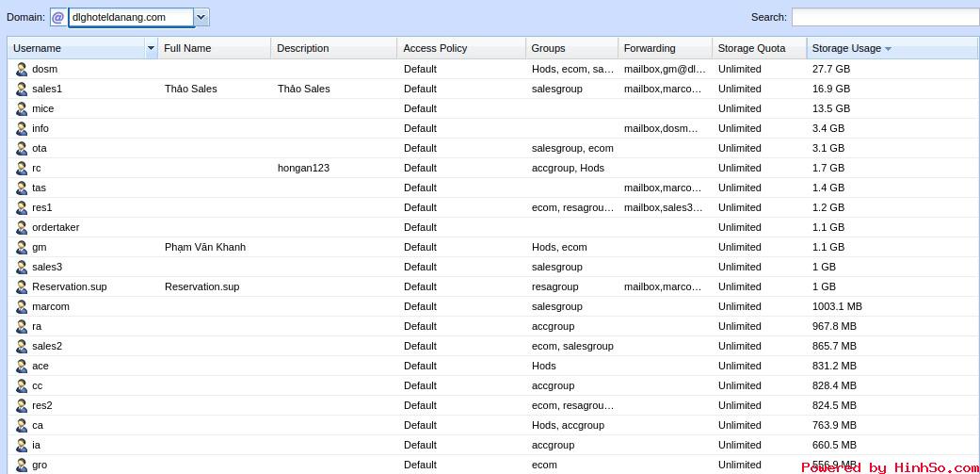
Task: Open the Username column menu arrow
Action: point(151,48)
